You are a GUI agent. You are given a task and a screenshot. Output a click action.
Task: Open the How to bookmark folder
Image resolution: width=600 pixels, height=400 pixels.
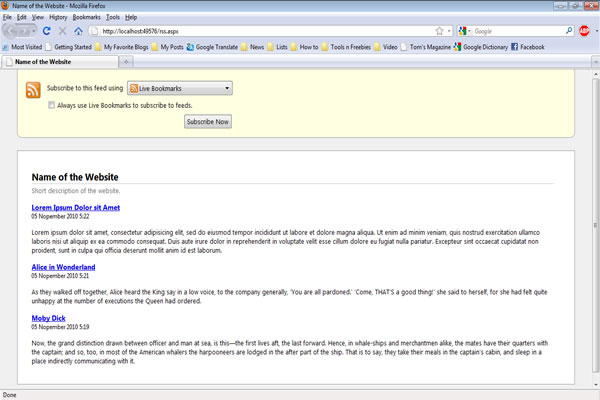click(x=305, y=47)
